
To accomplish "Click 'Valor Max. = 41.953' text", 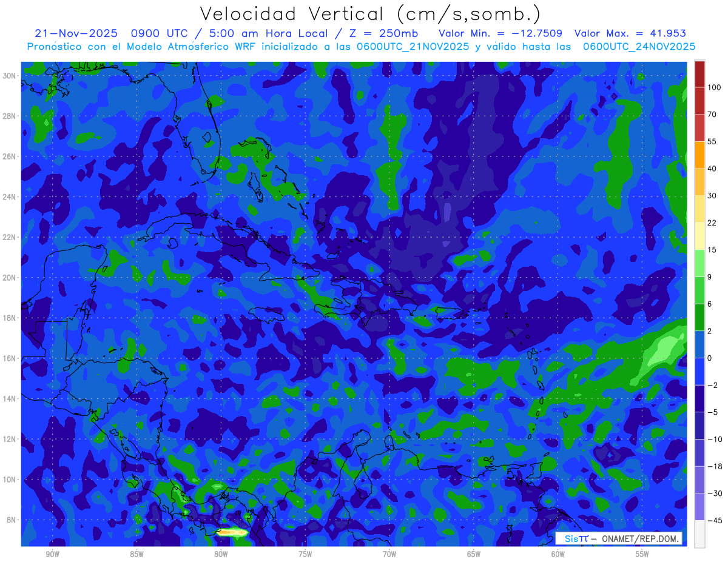I will [x=630, y=34].
